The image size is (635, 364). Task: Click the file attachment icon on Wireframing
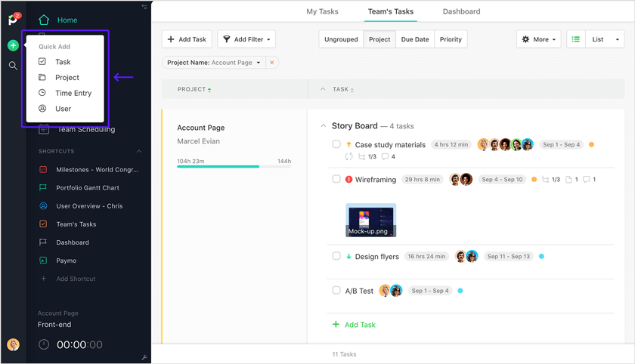click(568, 180)
